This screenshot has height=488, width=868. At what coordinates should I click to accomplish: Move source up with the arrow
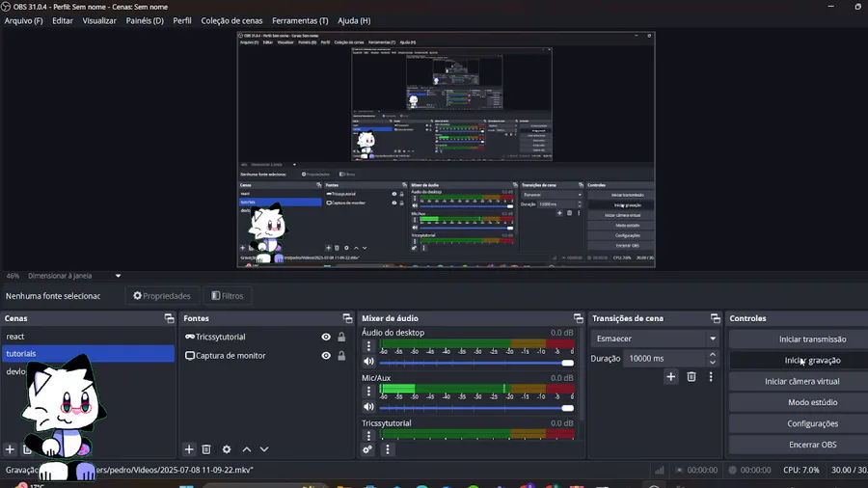pos(247,449)
